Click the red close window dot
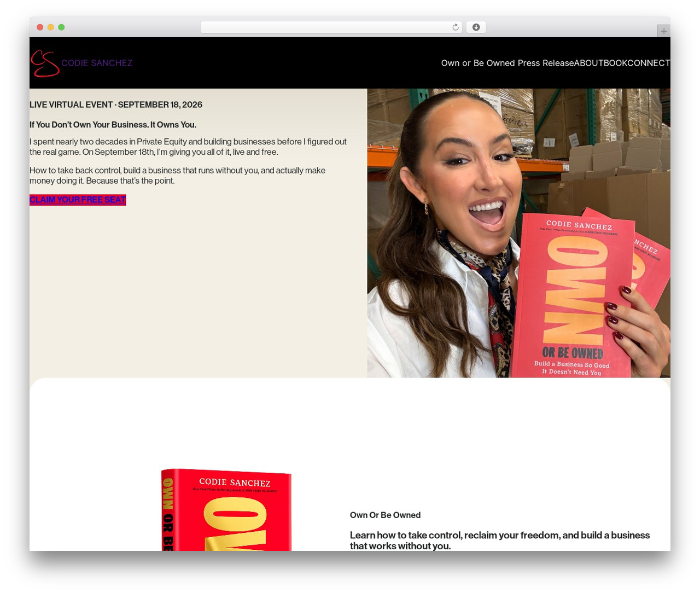700x593 pixels. [40, 27]
